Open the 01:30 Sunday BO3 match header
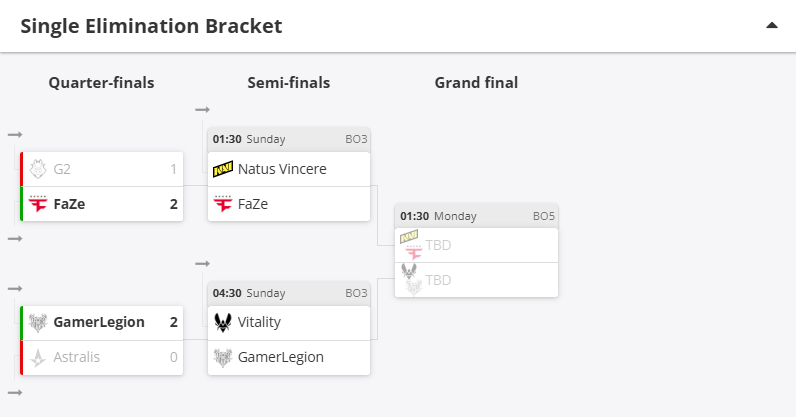This screenshot has width=796, height=417. click(x=289, y=139)
